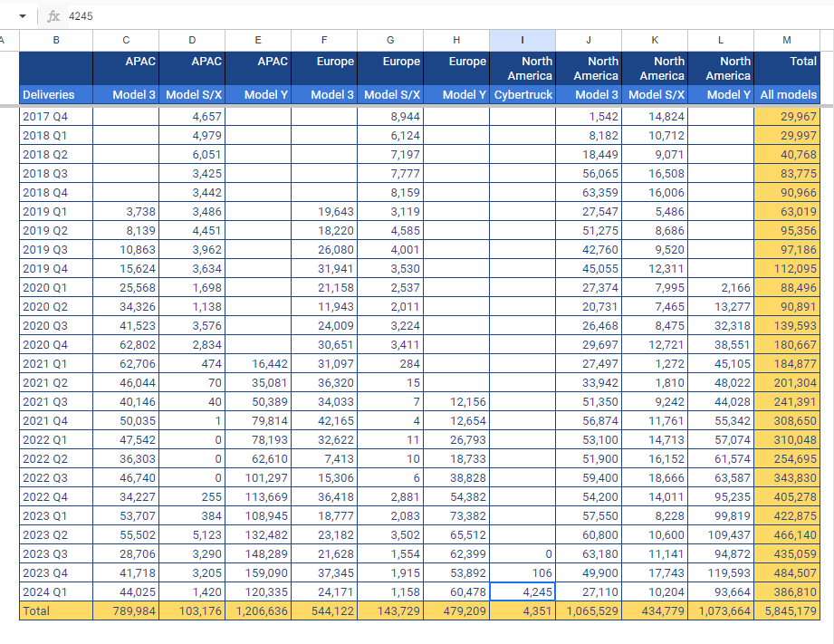Click the All models header cell
The image size is (834, 644).
[787, 95]
